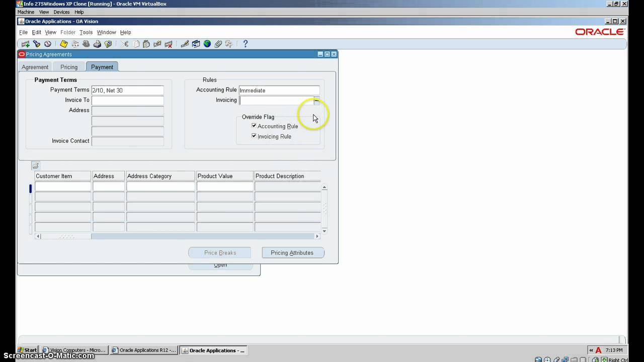Image resolution: width=644 pixels, height=362 pixels.
Task: Click the Folder Tools toolbar icon
Action: (229, 44)
